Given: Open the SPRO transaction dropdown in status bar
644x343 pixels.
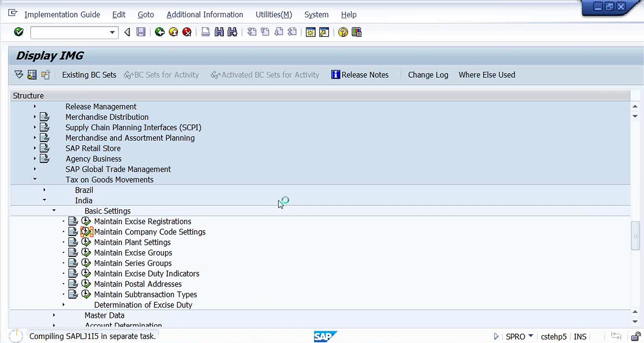Looking at the screenshot, I should pyautogui.click(x=530, y=336).
